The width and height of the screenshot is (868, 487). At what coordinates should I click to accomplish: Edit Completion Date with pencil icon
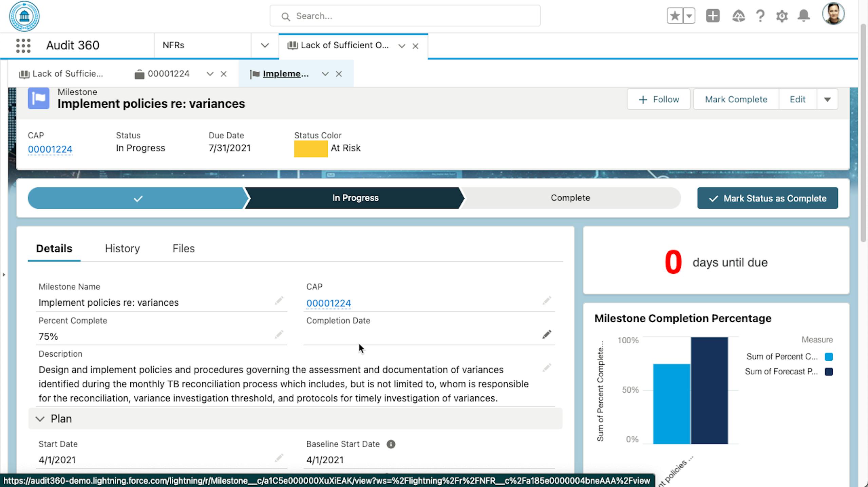[x=546, y=335]
